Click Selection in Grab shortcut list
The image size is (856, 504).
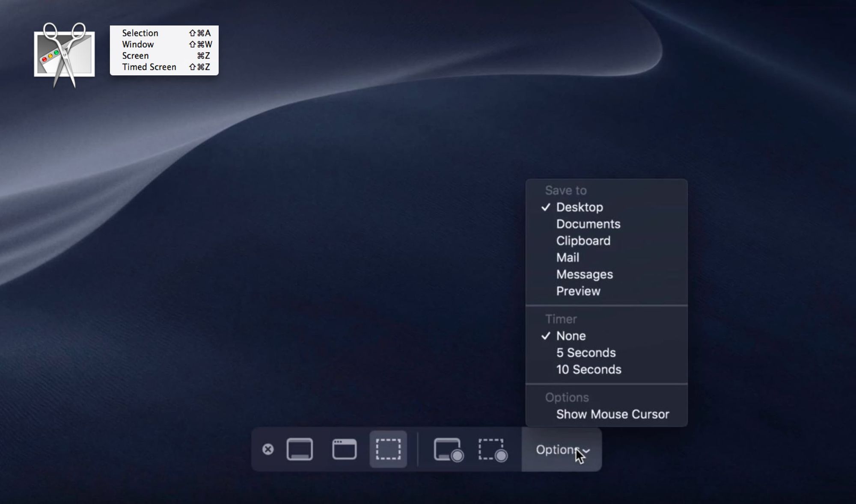tap(140, 33)
